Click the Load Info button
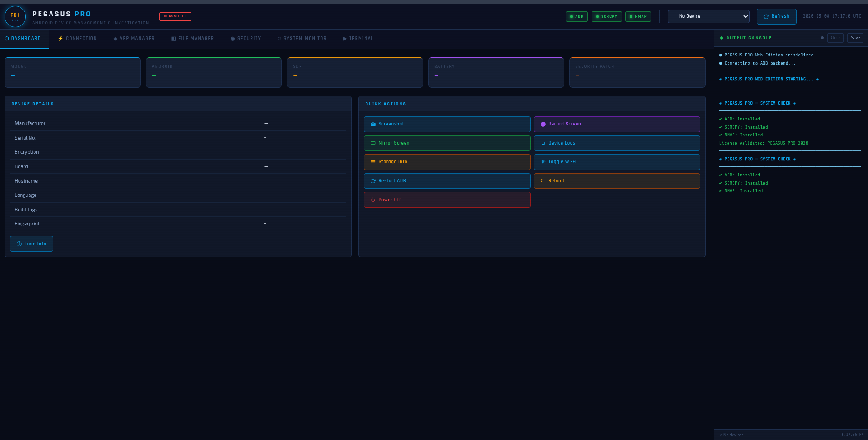 31,244
